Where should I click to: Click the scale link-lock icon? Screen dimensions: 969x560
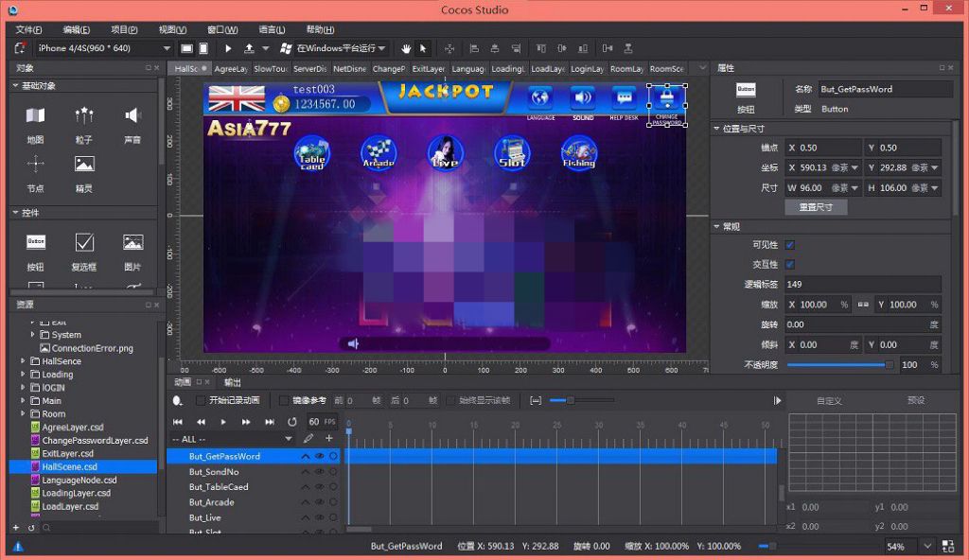[863, 304]
